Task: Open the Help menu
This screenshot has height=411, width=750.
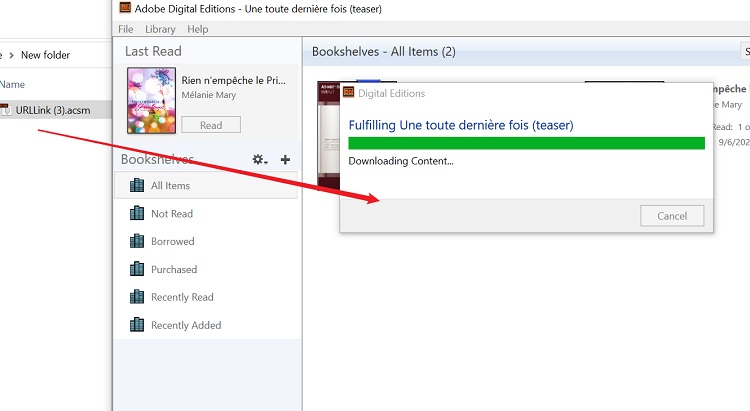Action: [198, 29]
